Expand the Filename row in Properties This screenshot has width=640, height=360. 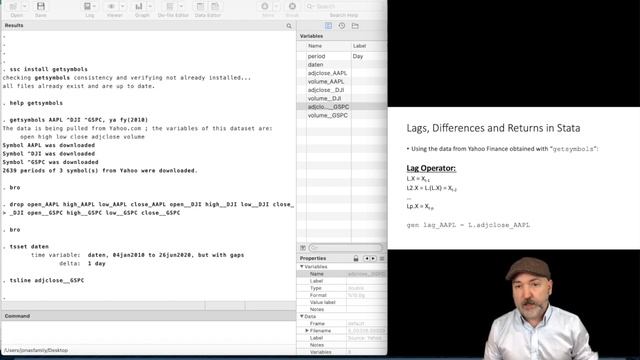point(307,331)
